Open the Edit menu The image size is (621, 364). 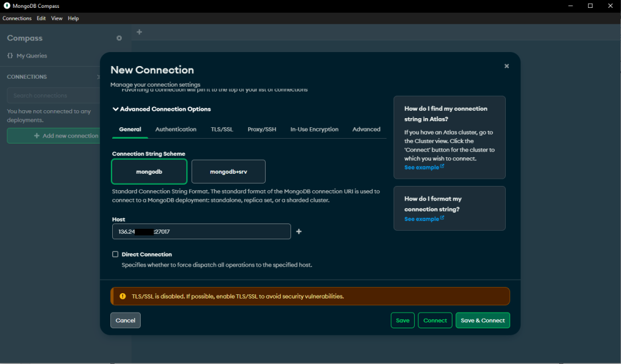[41, 18]
